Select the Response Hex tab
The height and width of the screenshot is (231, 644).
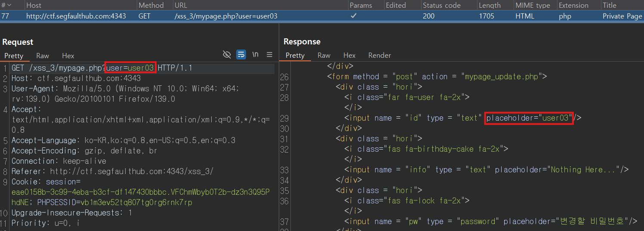349,55
